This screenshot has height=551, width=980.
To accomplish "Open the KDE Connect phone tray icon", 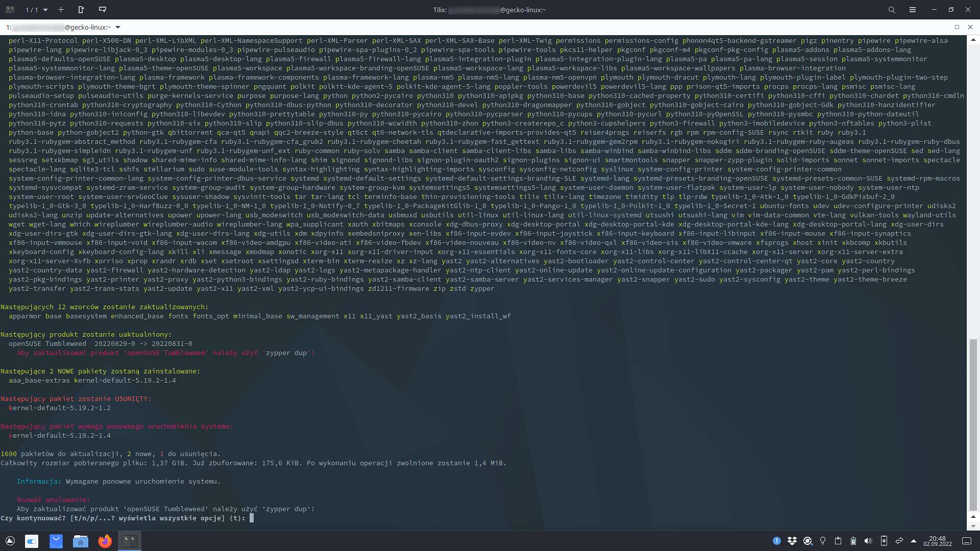I will point(884,541).
